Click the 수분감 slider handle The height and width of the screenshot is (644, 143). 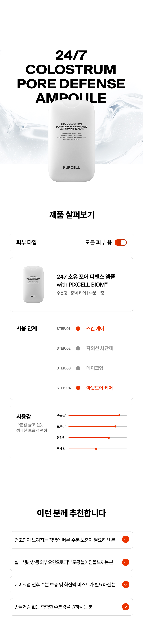point(119,415)
